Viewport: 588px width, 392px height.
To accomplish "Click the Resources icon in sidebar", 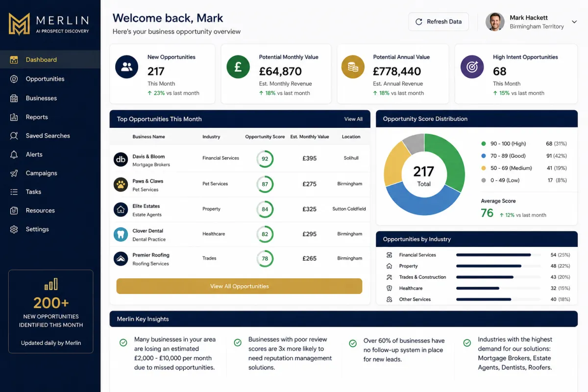I will [x=14, y=211].
